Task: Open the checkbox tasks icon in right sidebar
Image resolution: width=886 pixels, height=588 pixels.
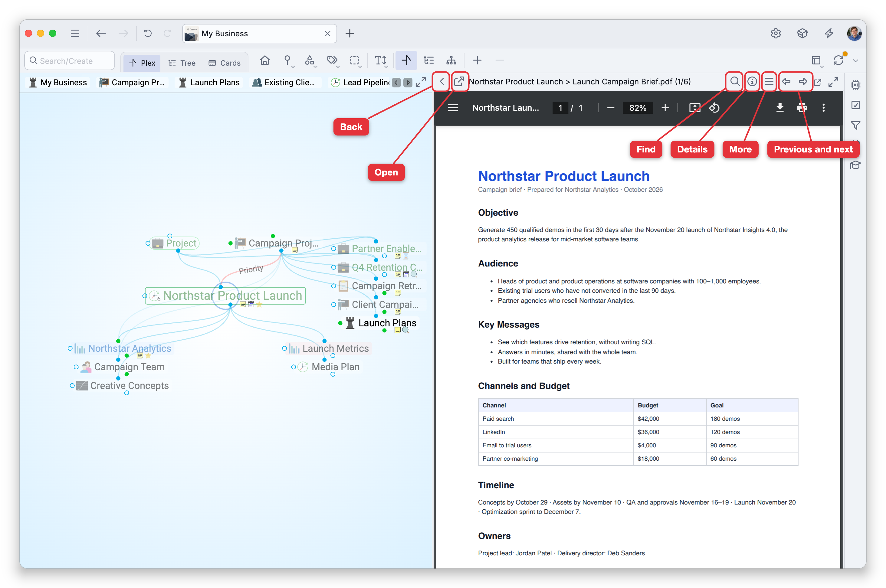Action: pos(855,105)
